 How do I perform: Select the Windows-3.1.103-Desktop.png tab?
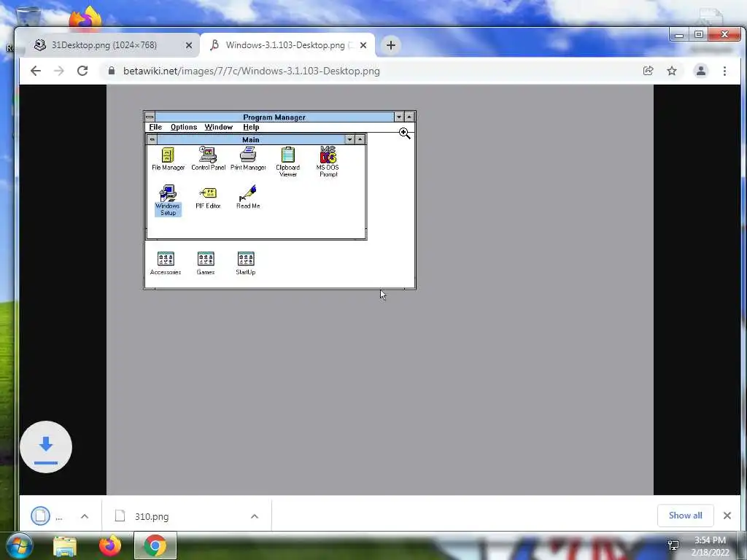(x=285, y=45)
